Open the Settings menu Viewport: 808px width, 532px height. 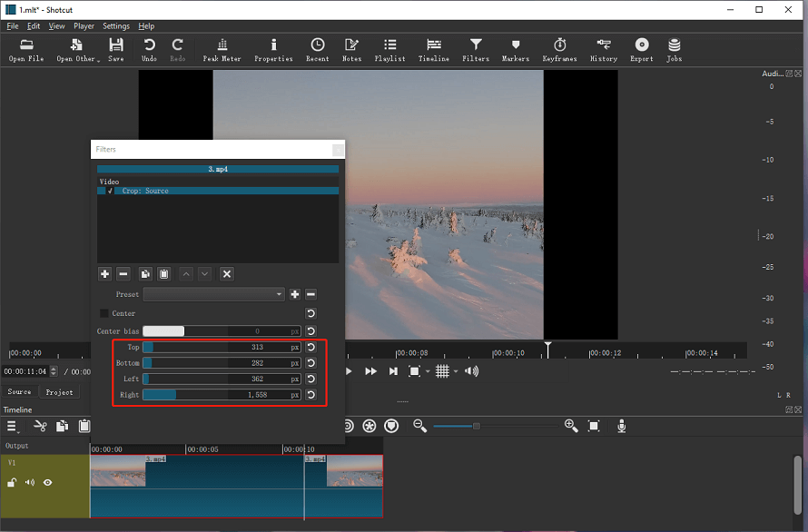tap(116, 26)
